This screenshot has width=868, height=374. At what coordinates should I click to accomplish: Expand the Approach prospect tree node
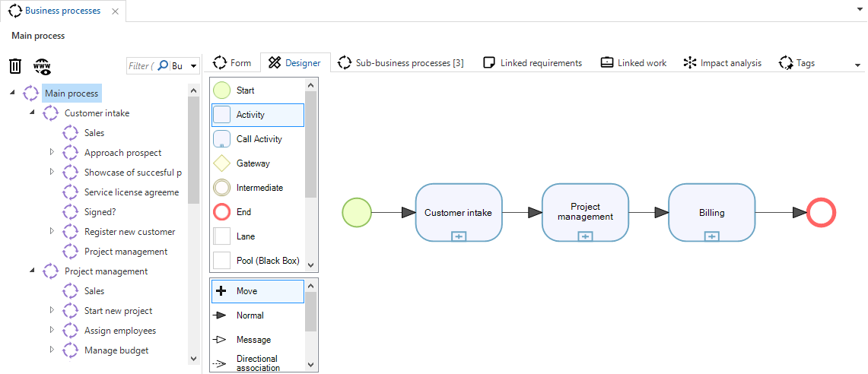click(x=52, y=152)
